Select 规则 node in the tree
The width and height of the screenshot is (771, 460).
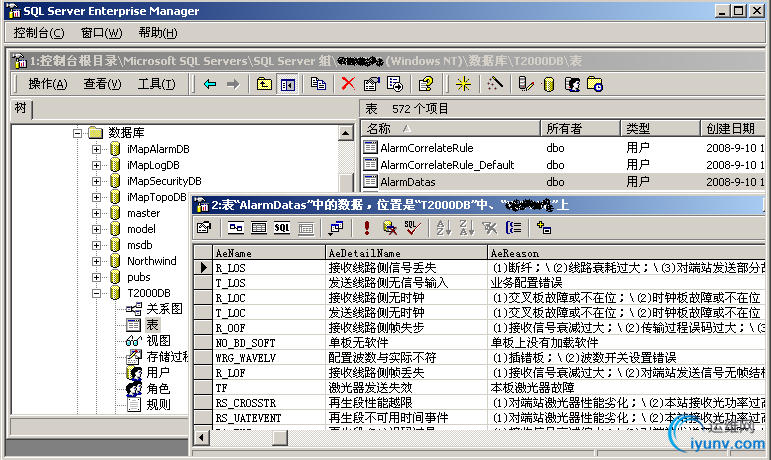click(158, 404)
